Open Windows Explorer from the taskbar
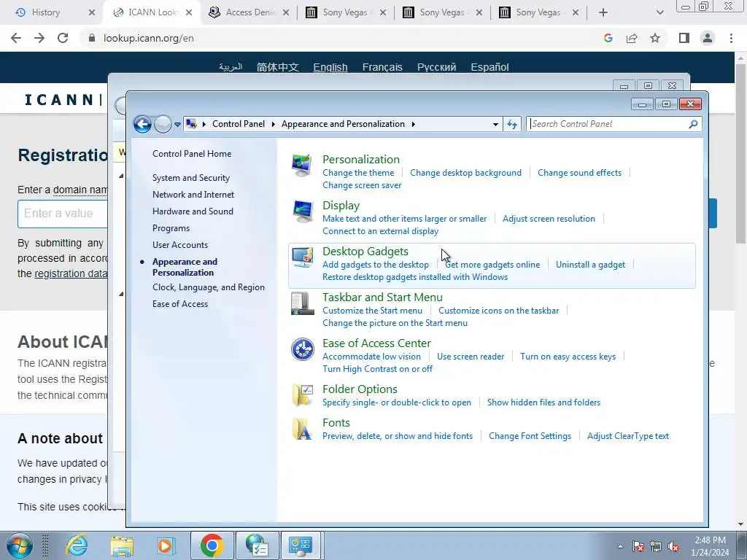 [122, 545]
